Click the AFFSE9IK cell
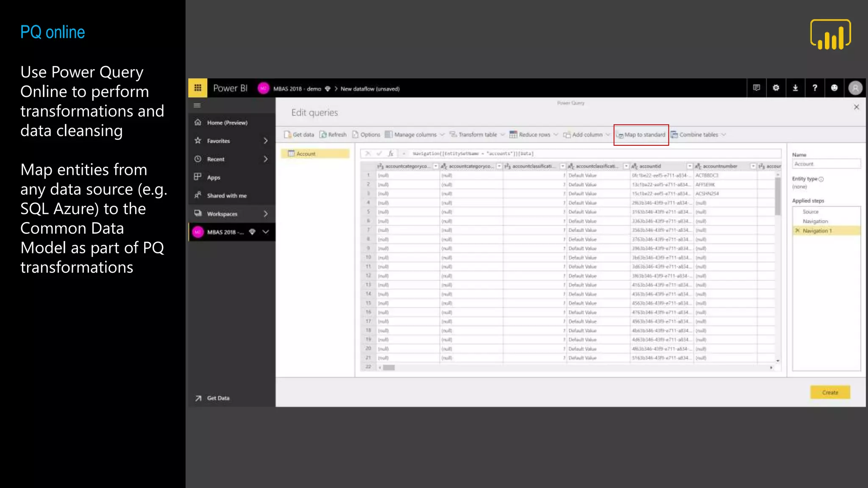This screenshot has width=868, height=488. [725, 184]
